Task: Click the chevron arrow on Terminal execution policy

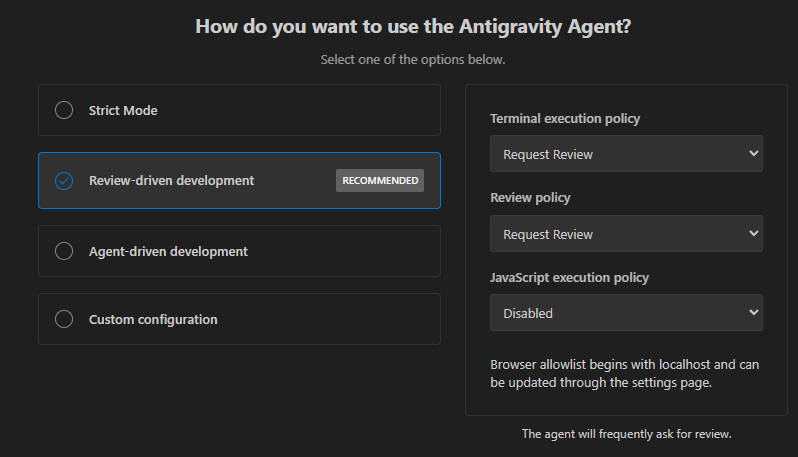Action: (x=753, y=154)
